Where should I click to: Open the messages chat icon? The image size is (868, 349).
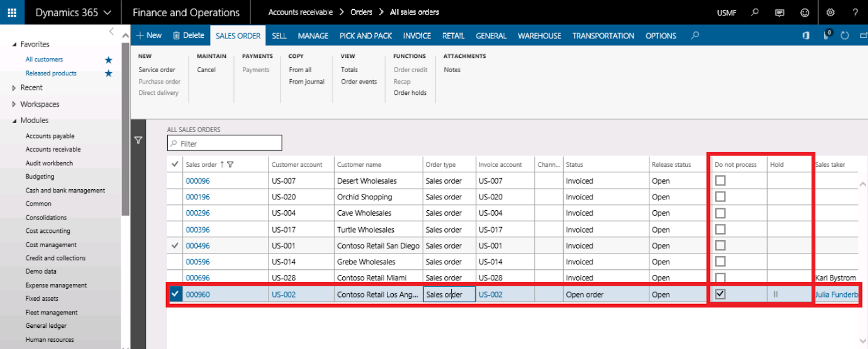point(780,12)
